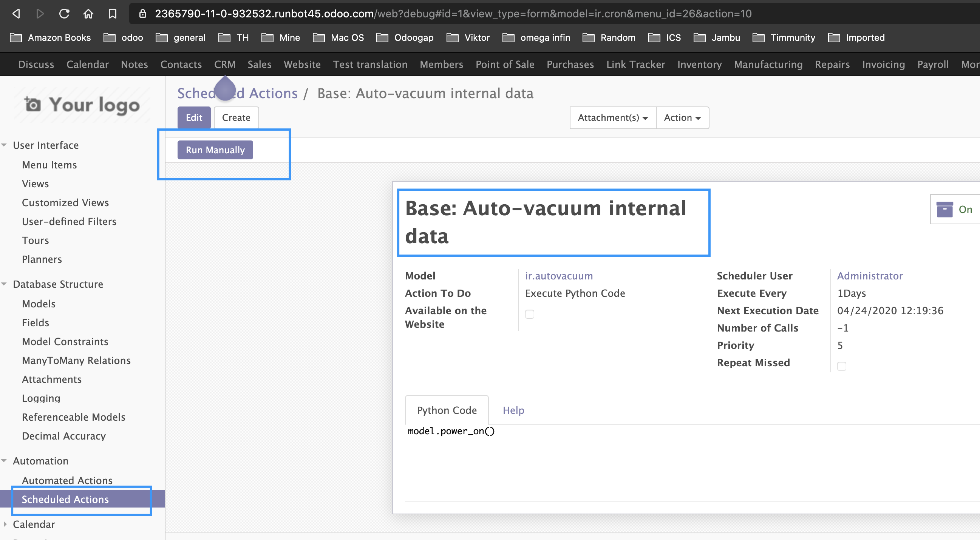The width and height of the screenshot is (980, 540).
Task: Click the Edit button
Action: coord(194,117)
